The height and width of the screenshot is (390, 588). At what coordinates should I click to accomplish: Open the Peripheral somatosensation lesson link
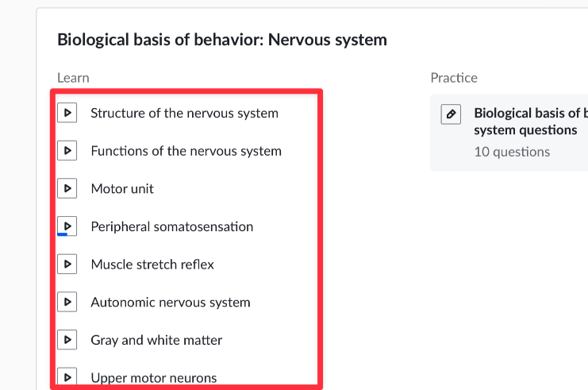pyautogui.click(x=171, y=226)
